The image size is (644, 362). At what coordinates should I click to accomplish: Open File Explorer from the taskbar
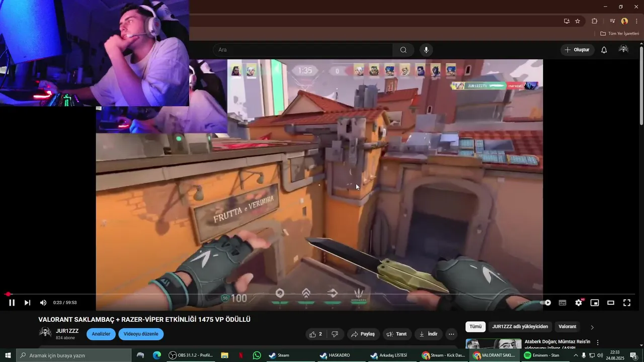click(224, 355)
